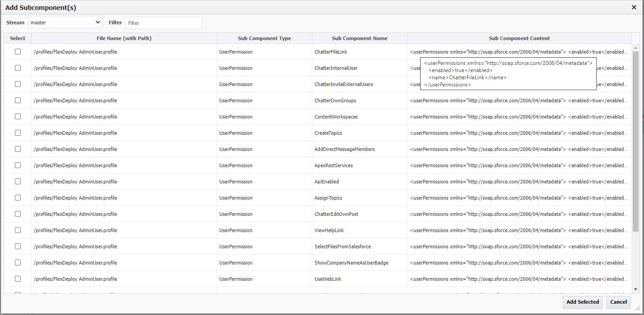Click the file path in ViewHelpLink row
The image size is (644, 315).
pyautogui.click(x=75, y=230)
